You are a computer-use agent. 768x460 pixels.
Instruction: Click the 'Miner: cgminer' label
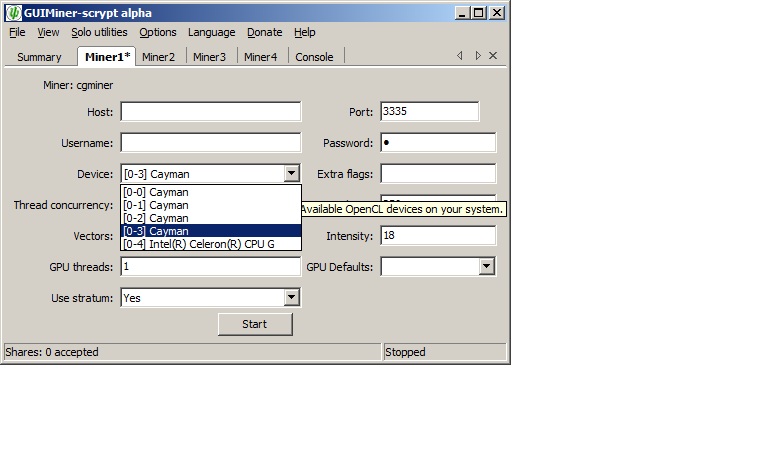pyautogui.click(x=78, y=85)
